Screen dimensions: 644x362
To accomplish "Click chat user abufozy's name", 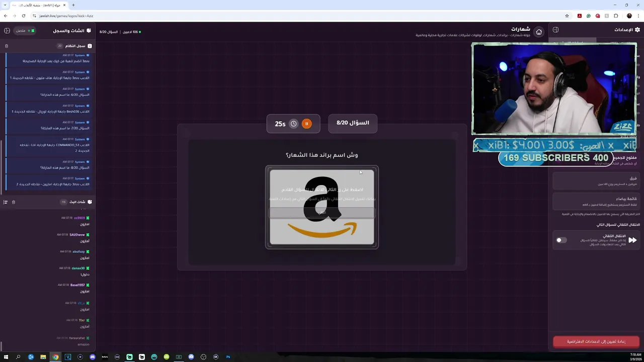I will [78, 251].
